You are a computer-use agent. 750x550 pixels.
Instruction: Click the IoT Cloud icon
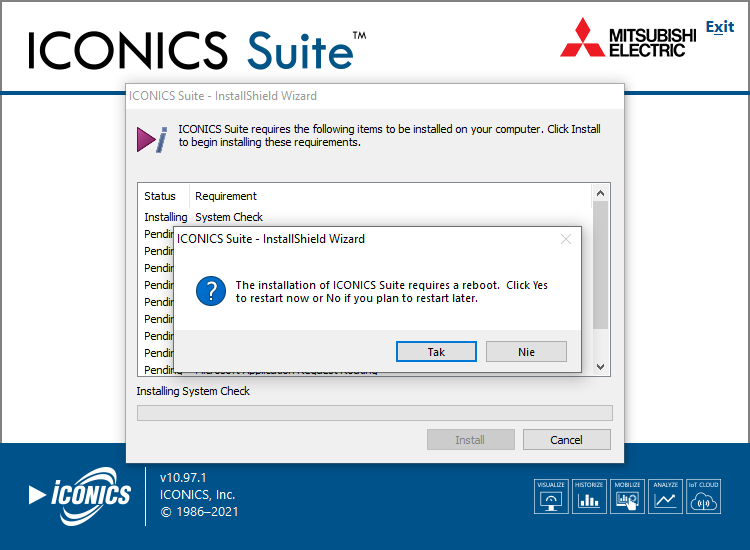pos(703,496)
